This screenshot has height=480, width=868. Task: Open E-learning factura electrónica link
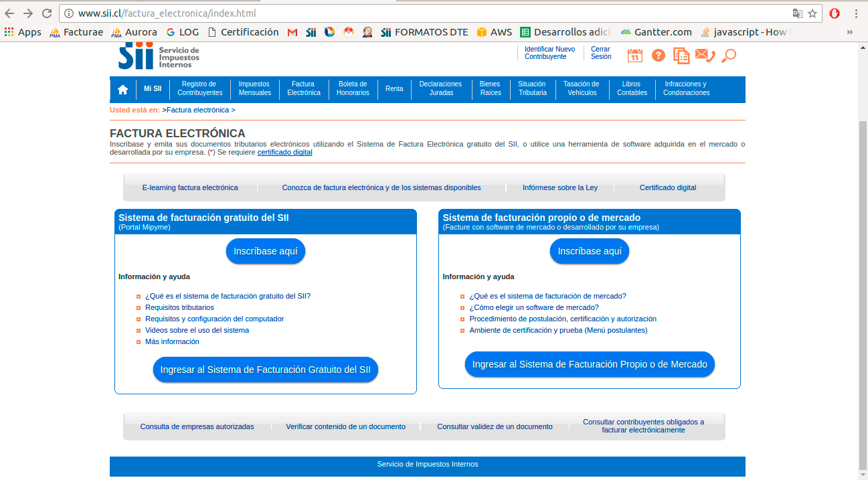[190, 187]
